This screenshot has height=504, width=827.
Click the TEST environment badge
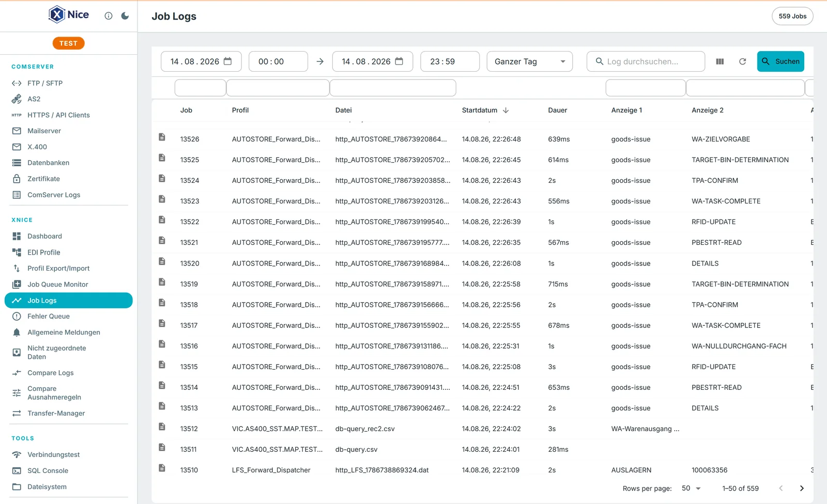[68, 43]
